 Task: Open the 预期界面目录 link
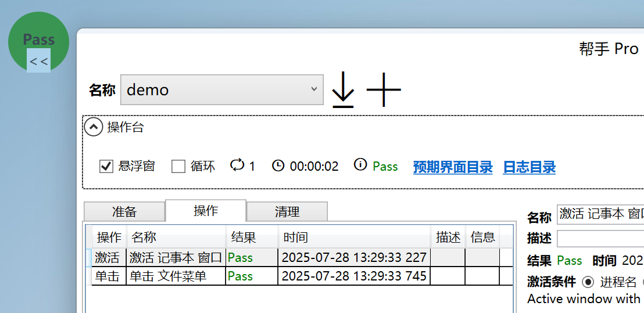[x=453, y=167]
